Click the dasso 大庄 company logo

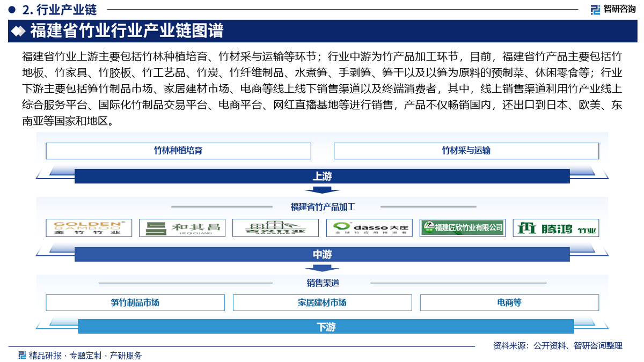[x=370, y=228]
